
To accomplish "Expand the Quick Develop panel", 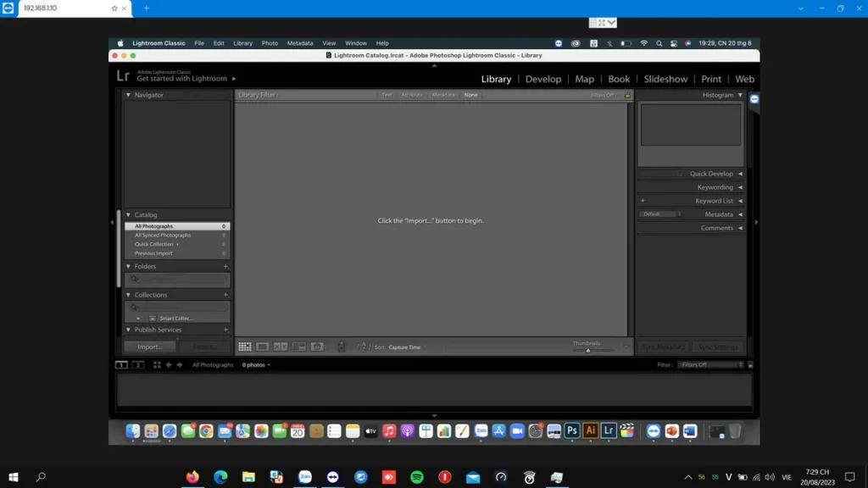I will [x=740, y=174].
